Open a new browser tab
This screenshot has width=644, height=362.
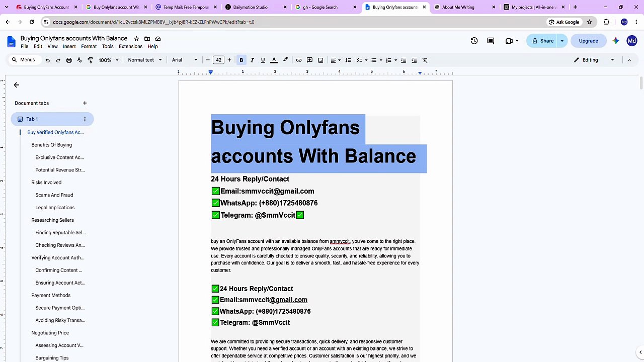tap(575, 7)
